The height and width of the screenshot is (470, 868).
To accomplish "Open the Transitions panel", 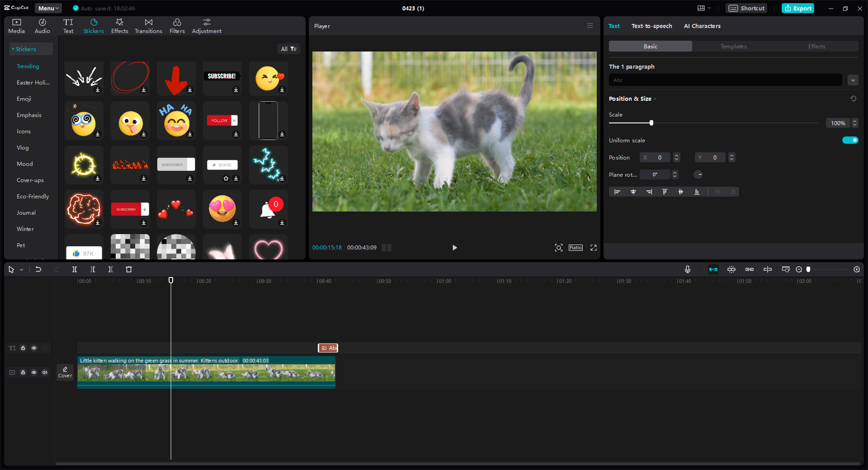I will [148, 26].
